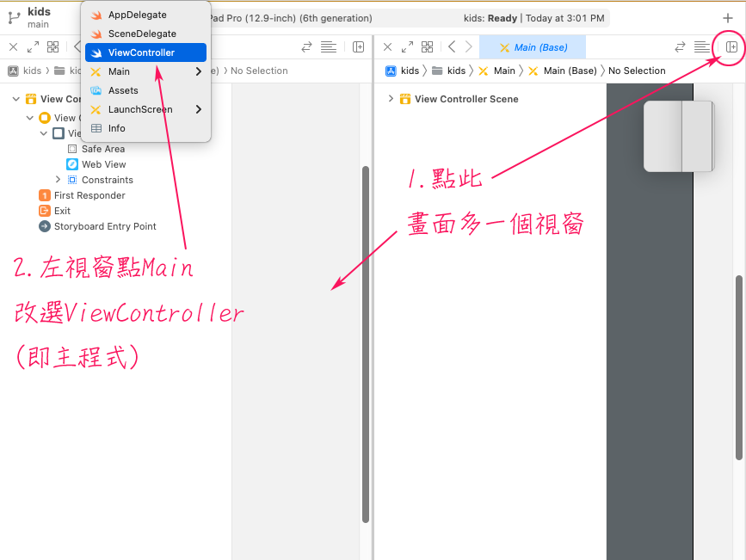Click the Constraints icon
Viewport: 746px width, 560px height.
pos(72,180)
